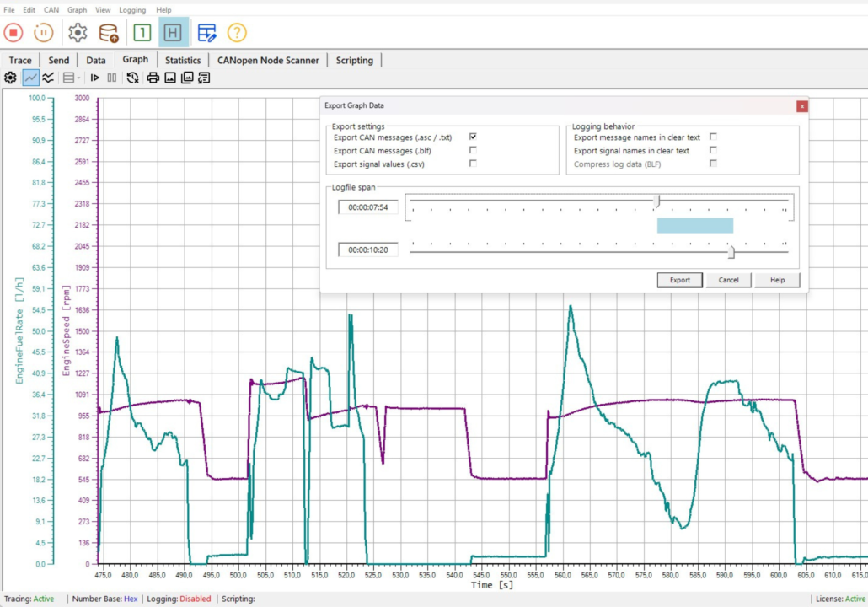Toggle the highlighted H hex icon
This screenshot has width=868, height=607.
tap(173, 33)
